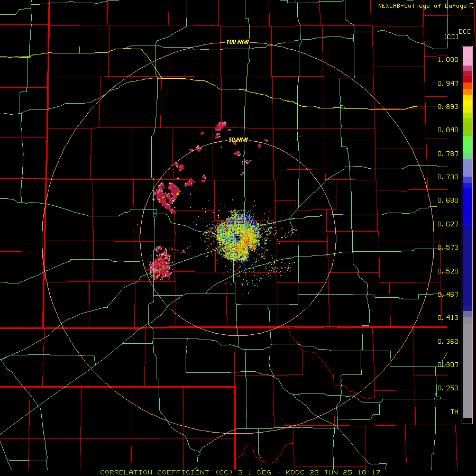The height and width of the screenshot is (476, 476).
Task: Click the gray lower segment of the color bar
Action: (x=467, y=368)
